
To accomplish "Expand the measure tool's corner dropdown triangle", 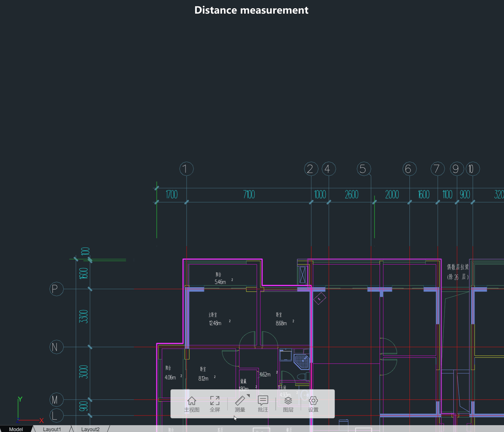I will [249, 395].
